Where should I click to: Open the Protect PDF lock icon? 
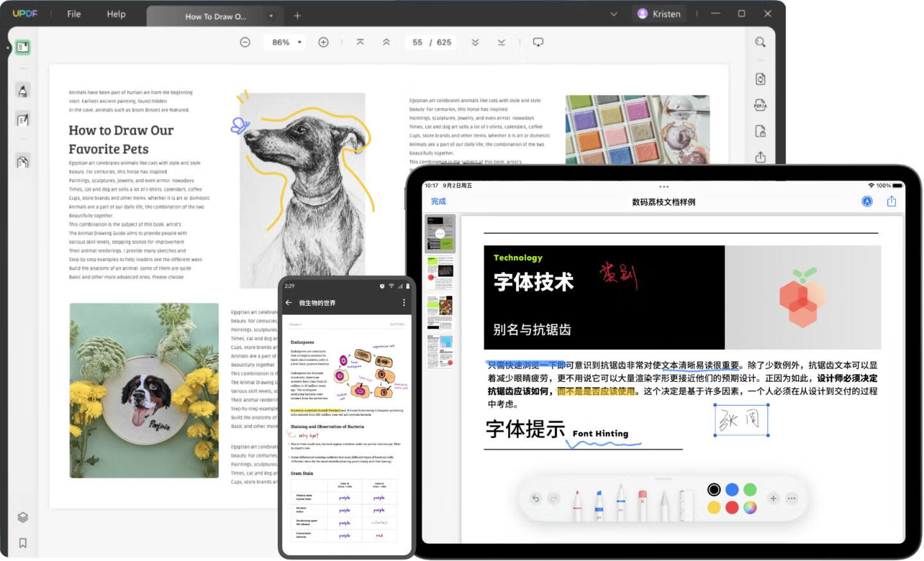tap(760, 132)
